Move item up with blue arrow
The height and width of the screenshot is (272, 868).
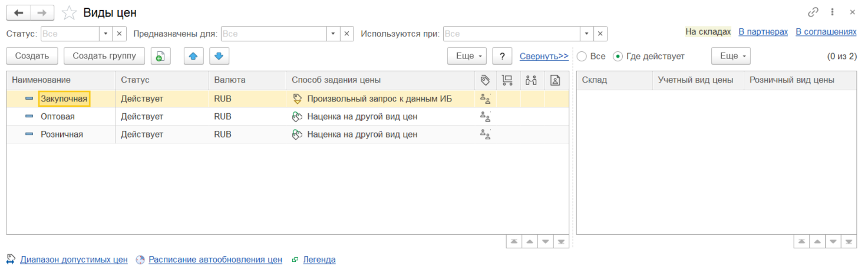coord(193,56)
